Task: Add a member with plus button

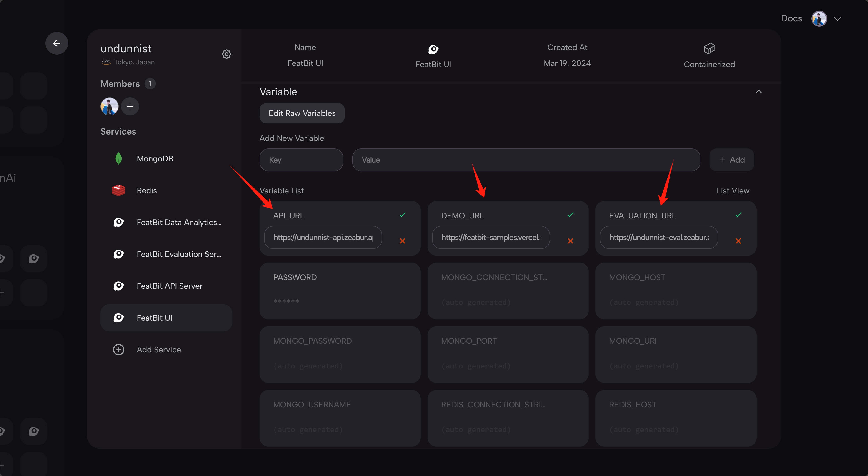Action: coord(130,107)
